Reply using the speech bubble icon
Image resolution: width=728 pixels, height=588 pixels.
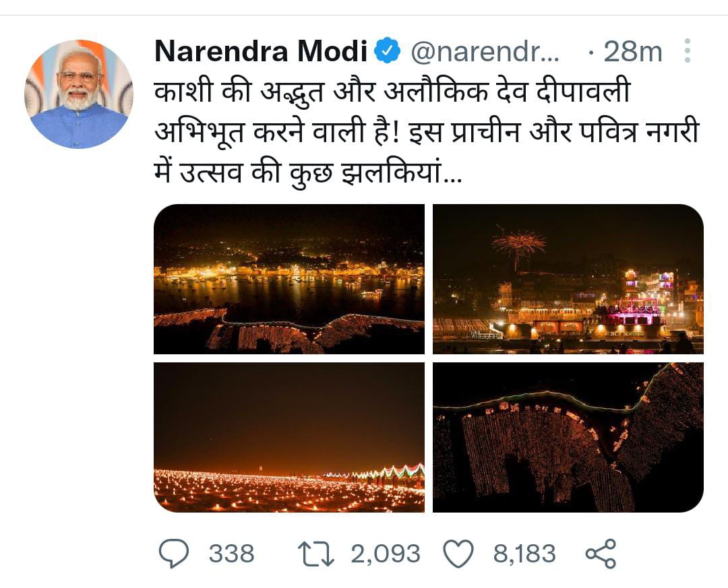[x=173, y=554]
